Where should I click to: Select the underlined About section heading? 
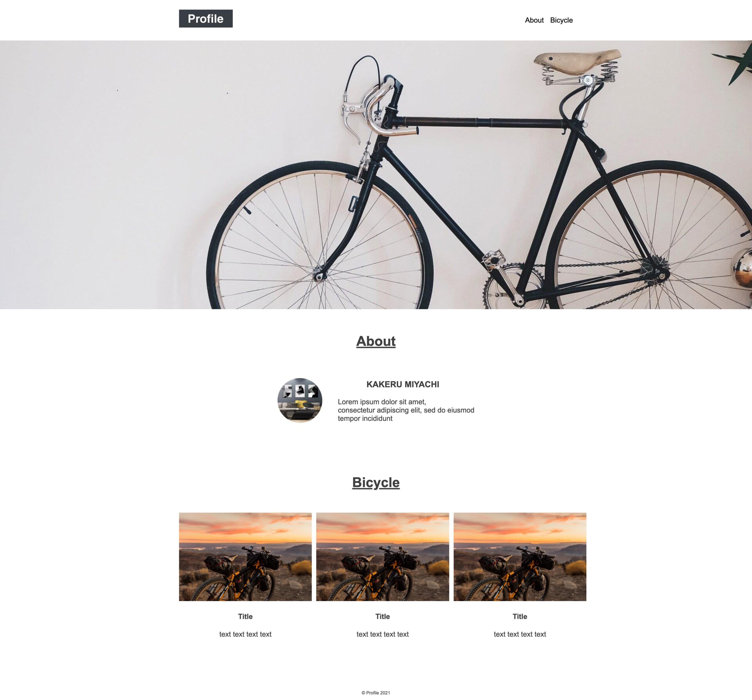[376, 341]
